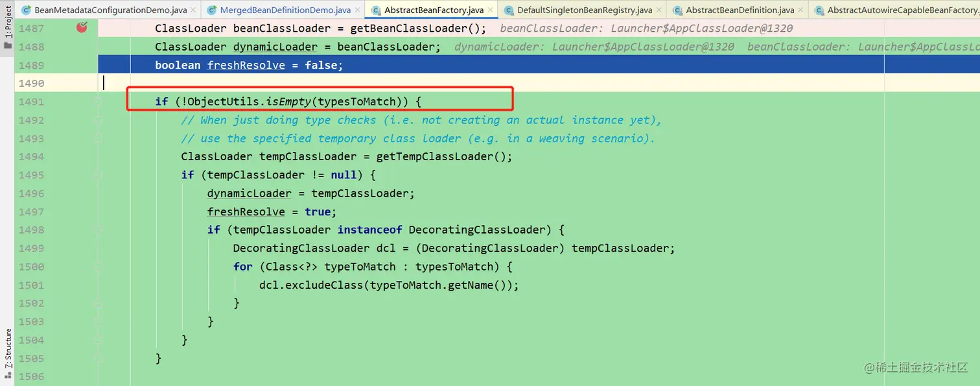Click the class icon on BeanMetadataConfigurationDemo.java tab
Image resolution: width=980 pixels, height=386 pixels.
[x=26, y=10]
